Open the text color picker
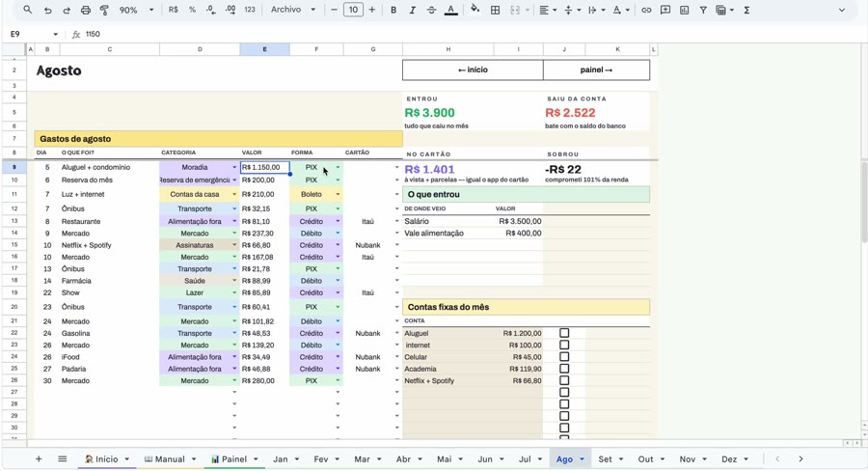 pyautogui.click(x=451, y=10)
